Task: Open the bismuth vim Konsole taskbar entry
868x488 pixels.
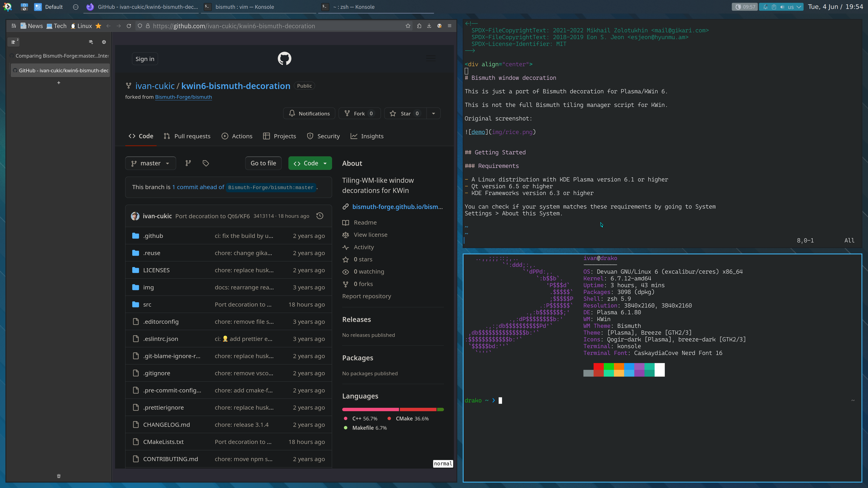Action: (259, 7)
